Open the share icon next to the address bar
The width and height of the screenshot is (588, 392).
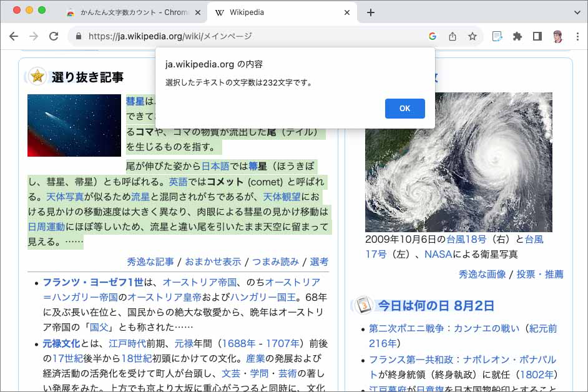pos(452,37)
